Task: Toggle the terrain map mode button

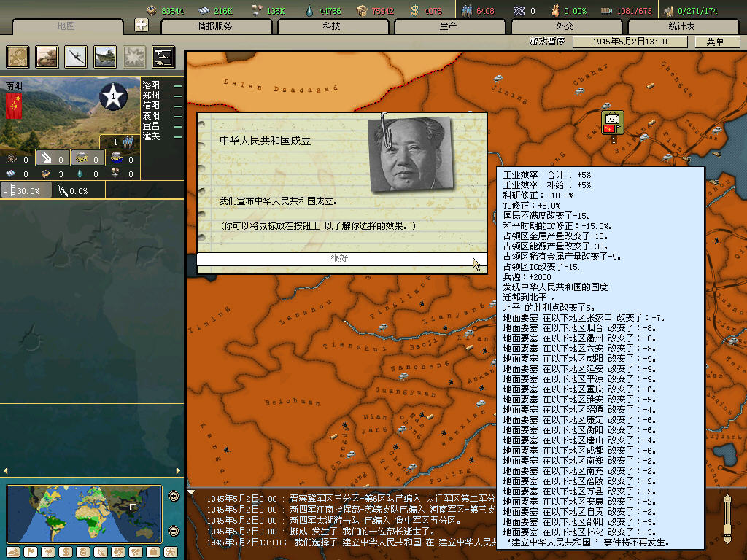Action: tap(14, 551)
